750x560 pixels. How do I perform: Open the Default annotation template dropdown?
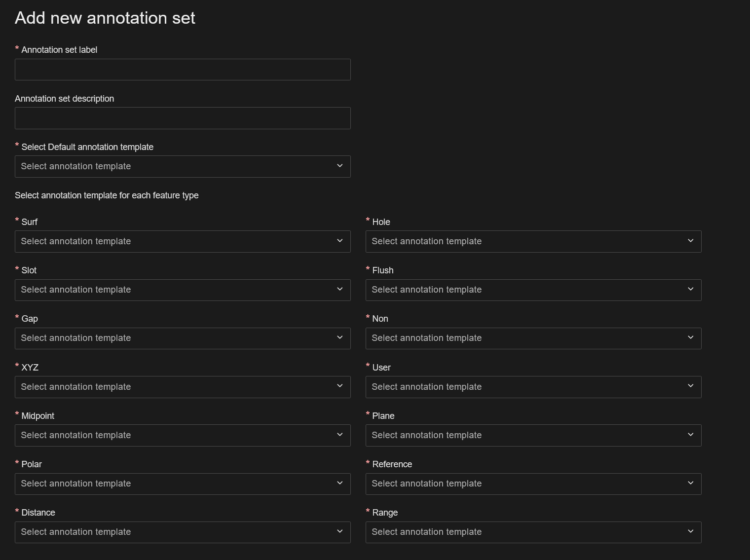click(183, 167)
